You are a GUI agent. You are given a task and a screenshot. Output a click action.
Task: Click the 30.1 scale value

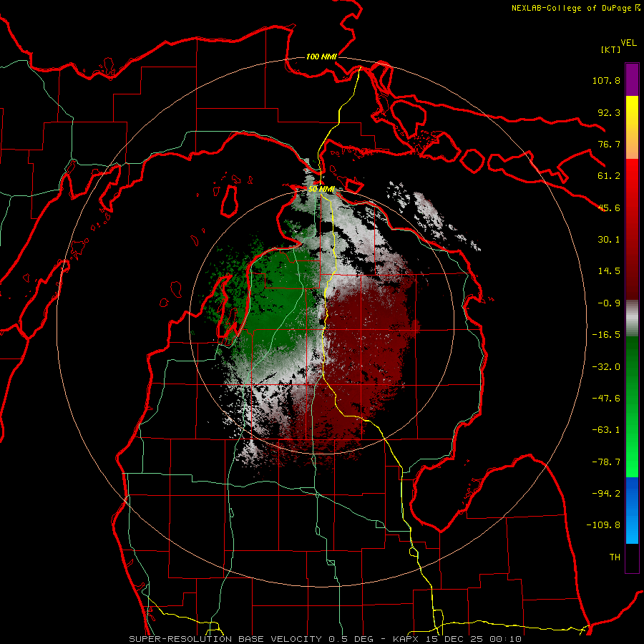[x=609, y=240]
